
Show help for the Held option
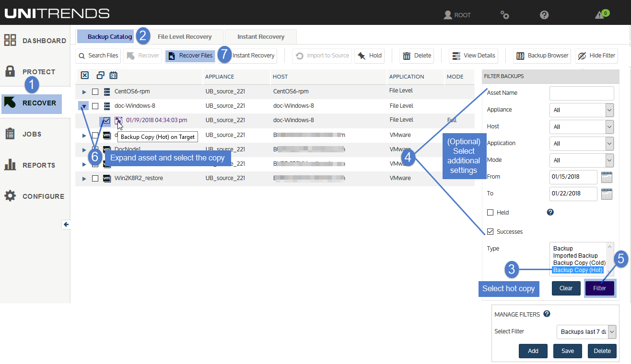point(550,212)
